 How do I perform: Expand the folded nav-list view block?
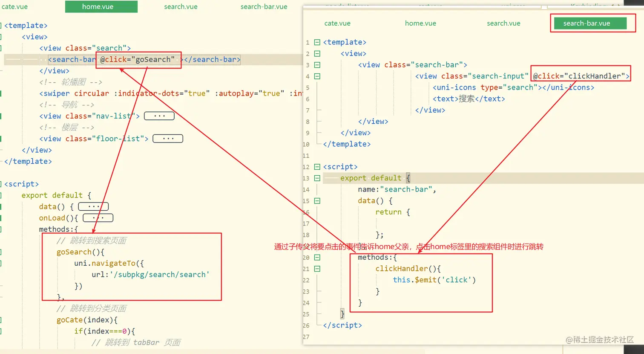[x=159, y=116]
